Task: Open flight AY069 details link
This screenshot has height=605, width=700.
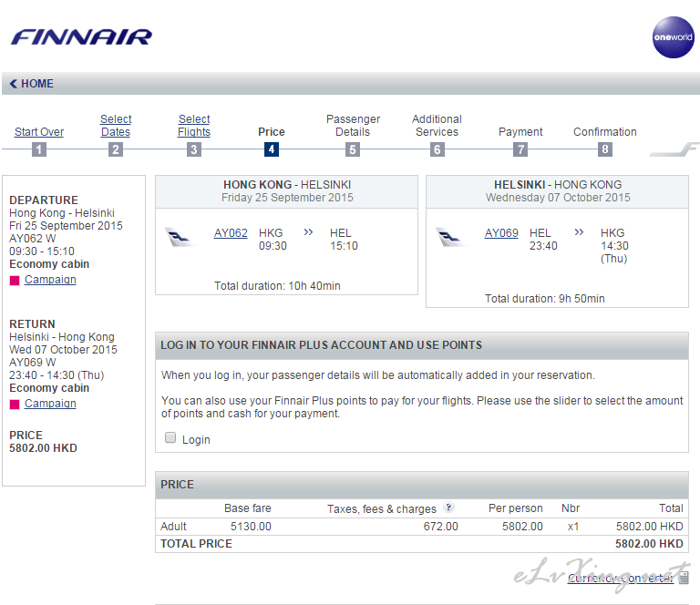Action: (501, 233)
